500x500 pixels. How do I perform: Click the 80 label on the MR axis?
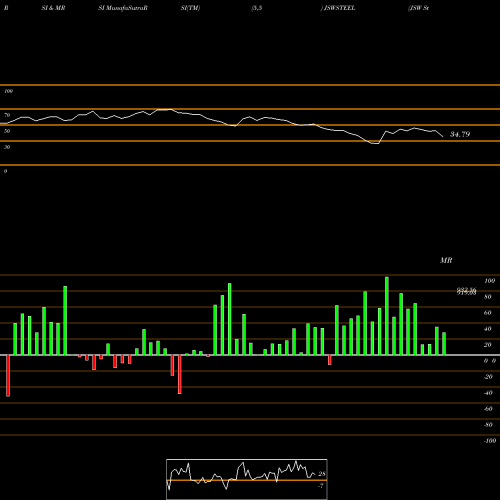[x=488, y=297]
